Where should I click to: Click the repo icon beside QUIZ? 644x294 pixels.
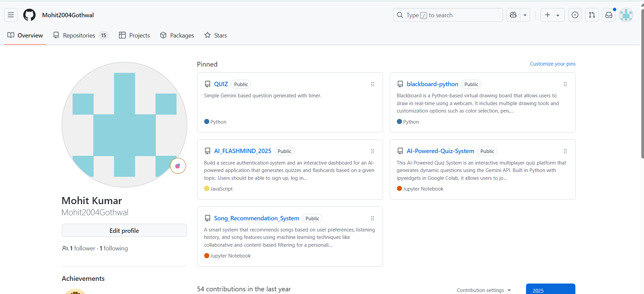208,84
